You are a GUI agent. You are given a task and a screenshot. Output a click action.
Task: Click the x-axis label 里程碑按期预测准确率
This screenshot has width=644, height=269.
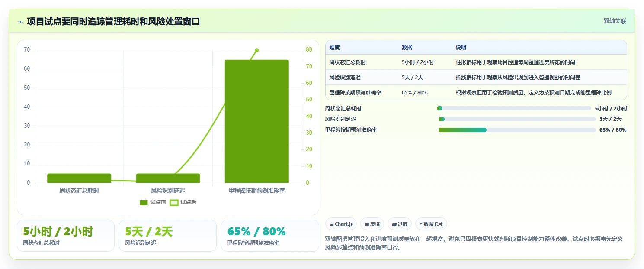256,191
